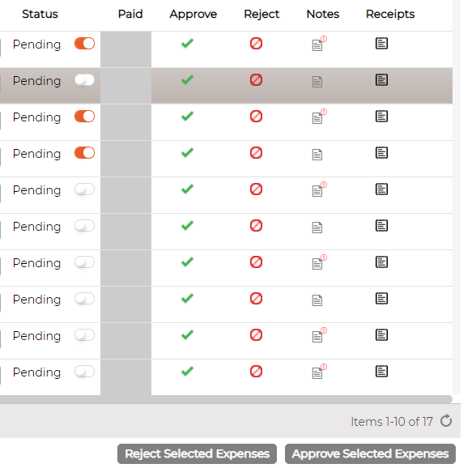Click approve checkmark in highlighted second row
Screen dimensions: 476x468
coord(187,80)
